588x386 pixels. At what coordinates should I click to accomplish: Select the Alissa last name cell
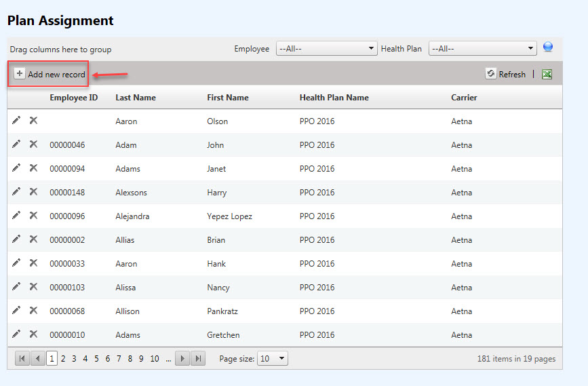[125, 288]
